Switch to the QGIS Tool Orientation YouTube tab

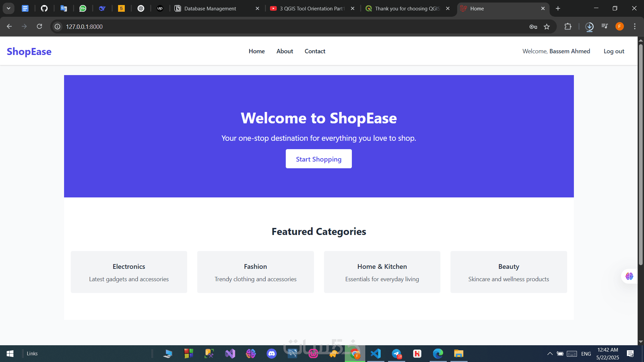coord(312,8)
